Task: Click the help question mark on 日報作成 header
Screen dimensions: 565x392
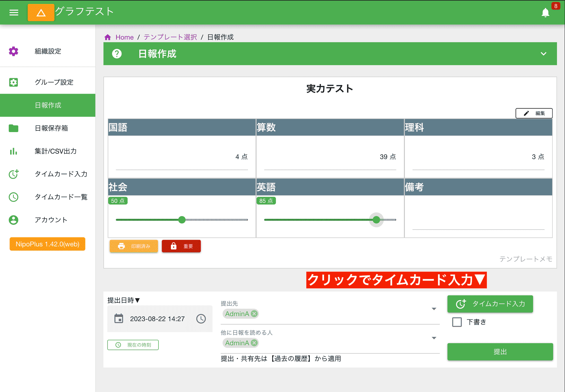Action: pos(117,54)
